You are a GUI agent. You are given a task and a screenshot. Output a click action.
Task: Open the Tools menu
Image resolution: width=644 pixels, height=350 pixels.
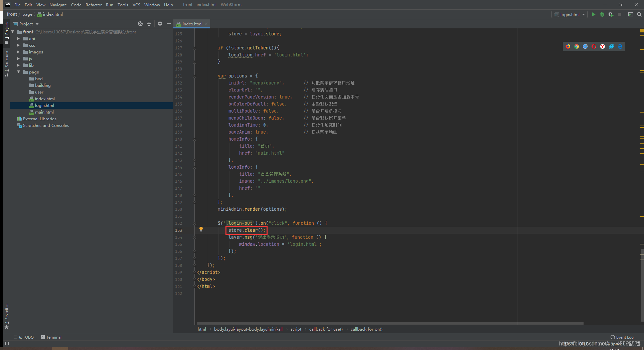(123, 5)
